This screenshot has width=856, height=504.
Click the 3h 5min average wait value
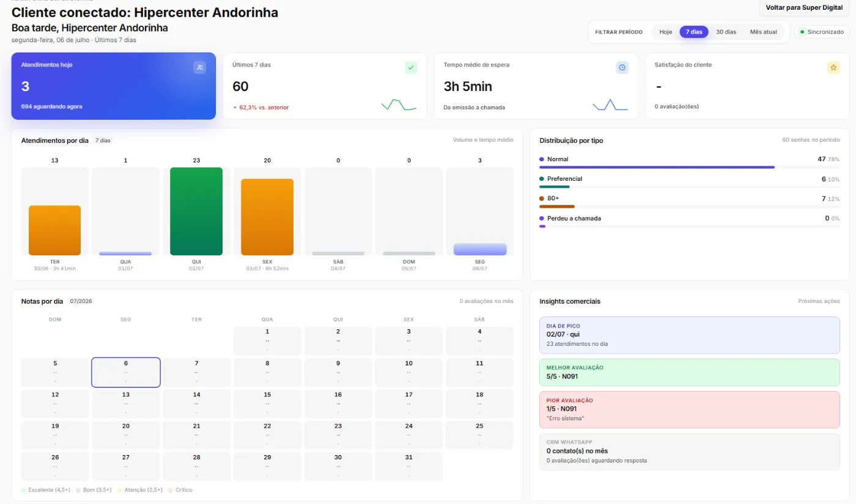[468, 86]
